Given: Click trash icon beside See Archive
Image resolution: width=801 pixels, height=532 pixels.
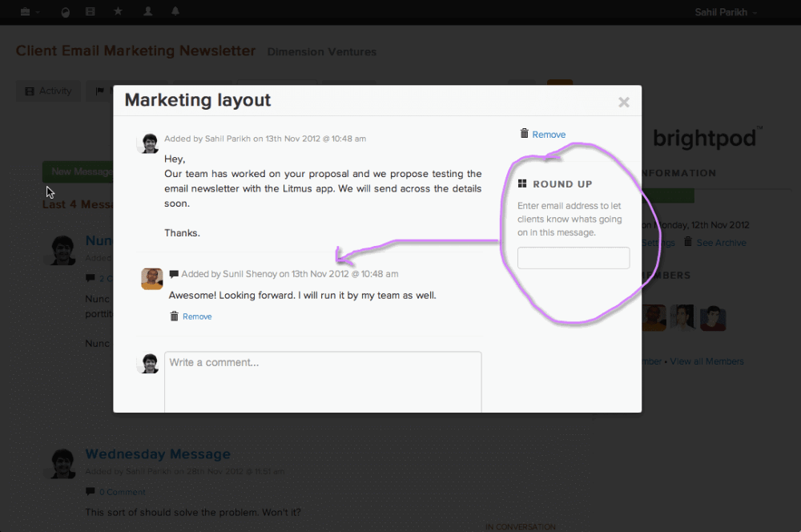Looking at the screenshot, I should point(688,242).
